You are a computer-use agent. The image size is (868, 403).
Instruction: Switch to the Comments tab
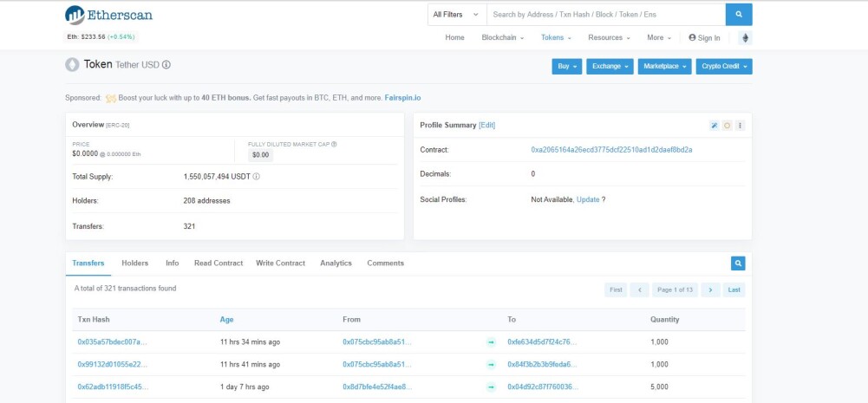click(386, 263)
